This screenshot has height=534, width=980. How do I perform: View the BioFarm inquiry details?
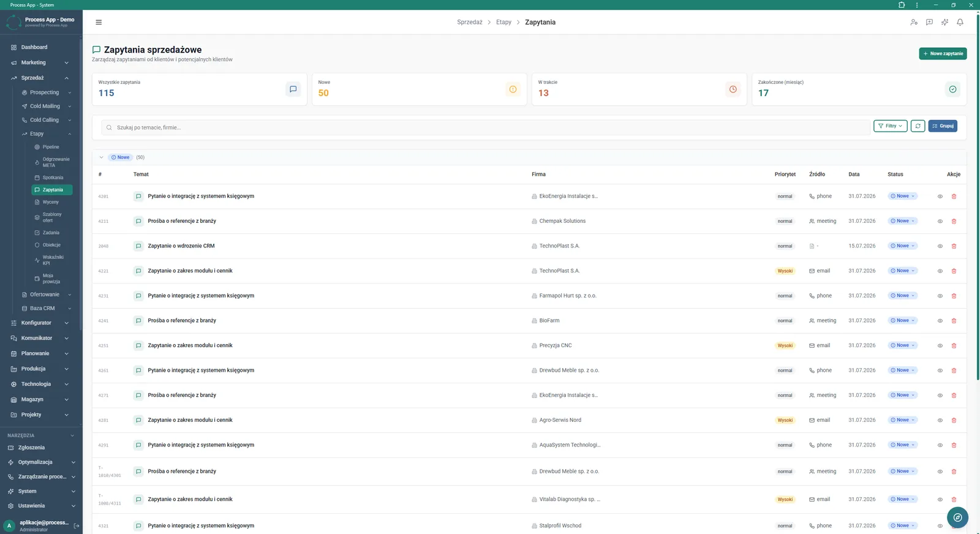click(940, 321)
